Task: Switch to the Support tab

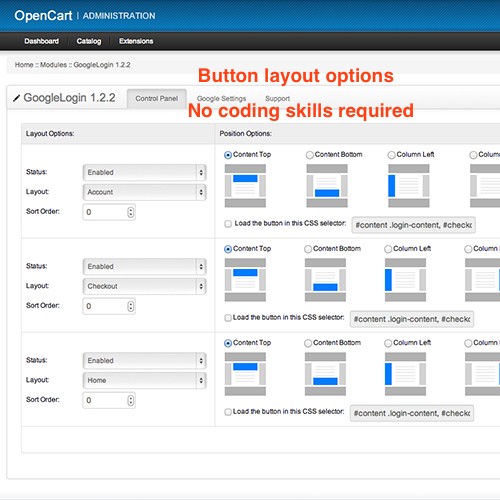Action: coord(277,98)
